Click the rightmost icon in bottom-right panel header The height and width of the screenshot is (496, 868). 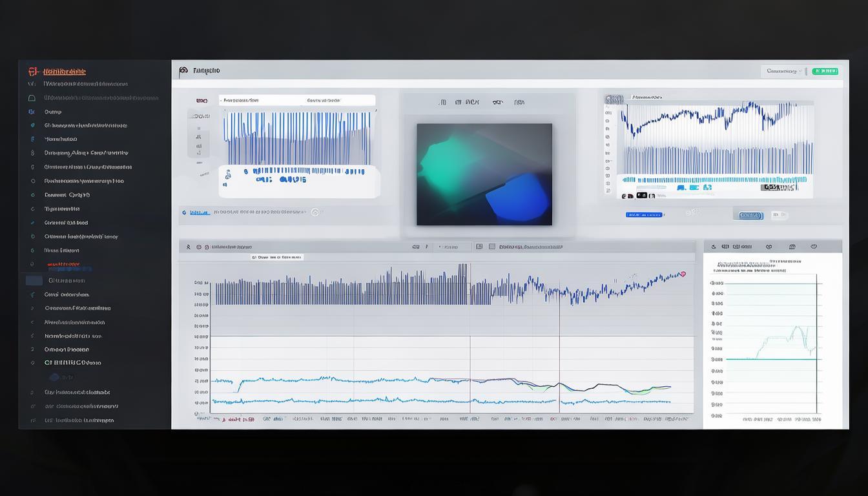click(814, 247)
